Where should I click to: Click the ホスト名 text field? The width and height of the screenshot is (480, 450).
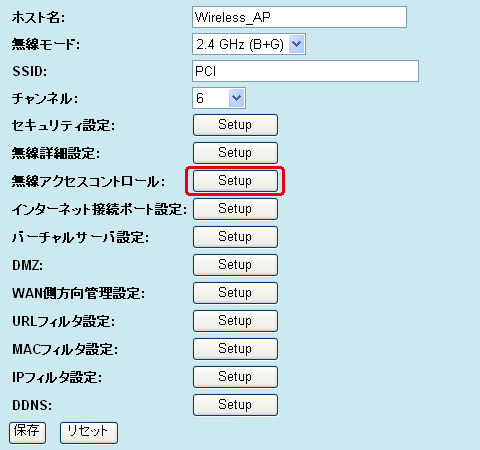click(x=299, y=17)
